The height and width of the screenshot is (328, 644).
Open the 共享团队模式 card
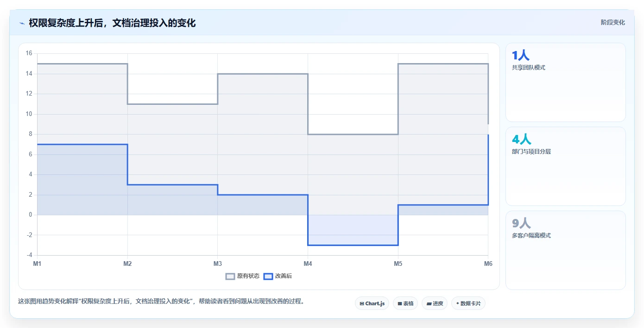coord(565,83)
